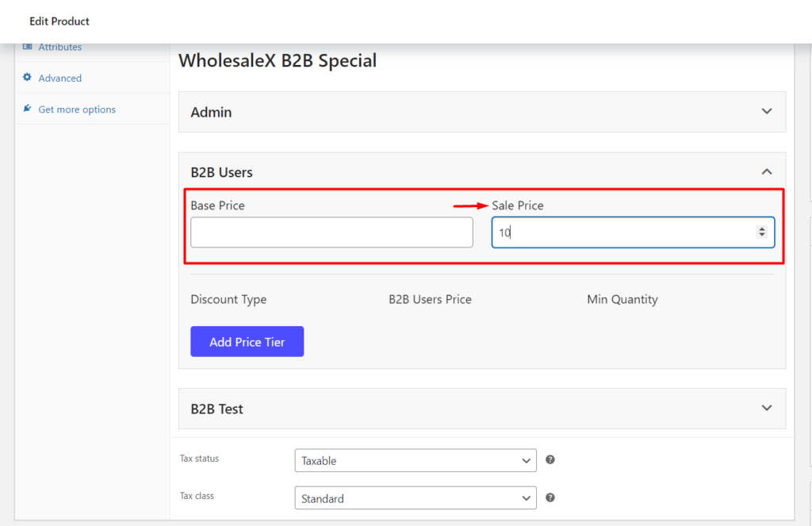Click the Tax class help icon

coord(550,497)
